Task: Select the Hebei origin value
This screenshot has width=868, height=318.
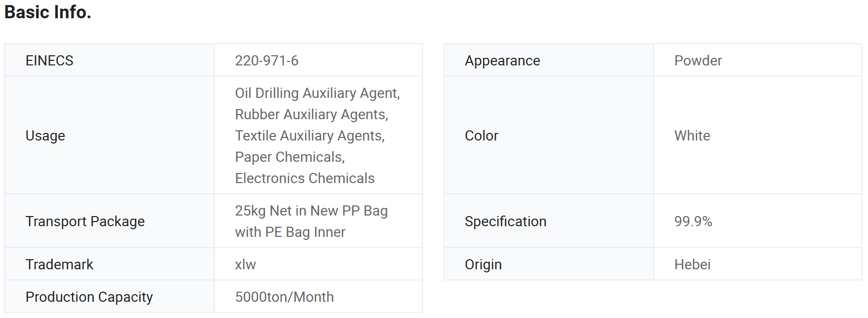Action: coord(692,264)
